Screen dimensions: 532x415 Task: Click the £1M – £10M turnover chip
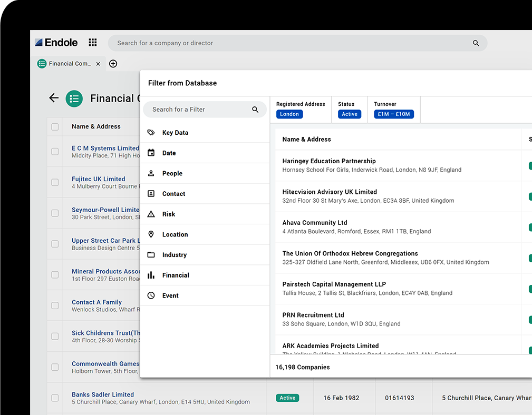click(x=393, y=114)
